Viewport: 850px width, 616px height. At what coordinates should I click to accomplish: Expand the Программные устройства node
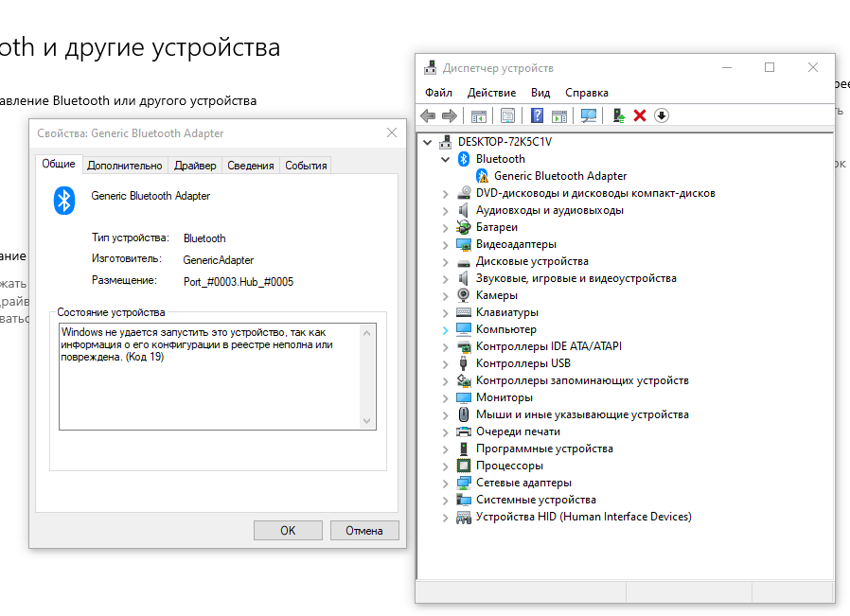tap(445, 449)
